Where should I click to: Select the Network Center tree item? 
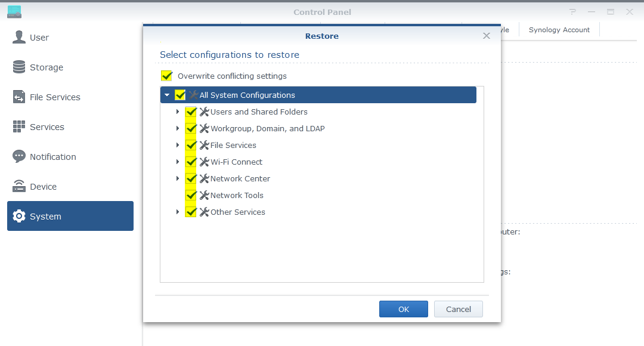239,178
